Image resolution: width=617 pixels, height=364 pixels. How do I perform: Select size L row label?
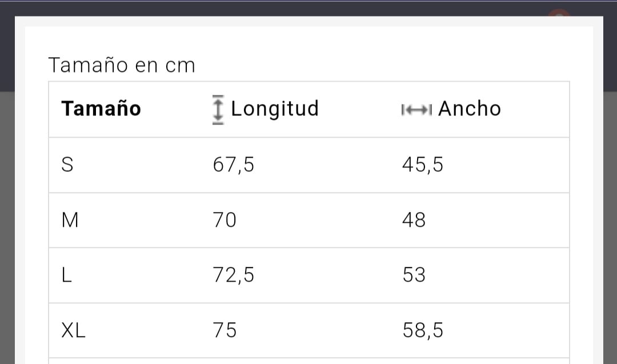click(x=66, y=275)
